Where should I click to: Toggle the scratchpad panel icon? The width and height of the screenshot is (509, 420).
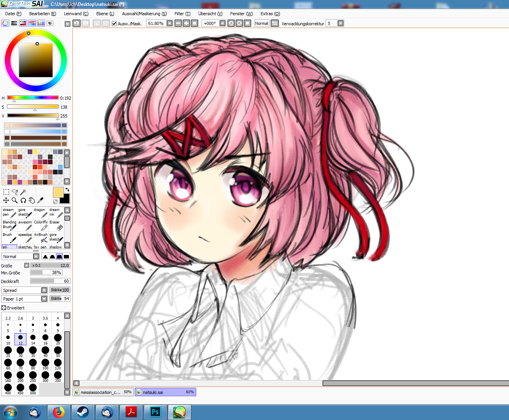(50, 23)
